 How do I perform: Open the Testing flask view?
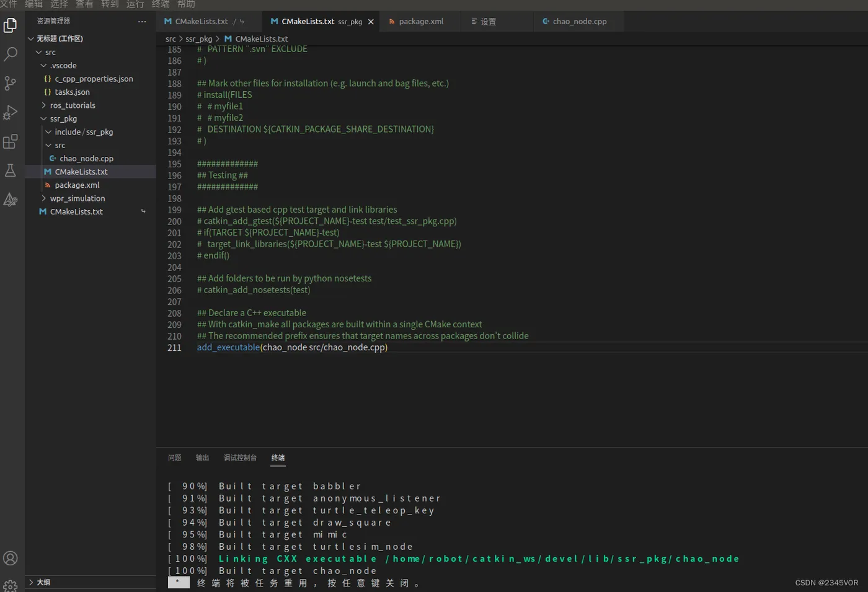point(11,170)
